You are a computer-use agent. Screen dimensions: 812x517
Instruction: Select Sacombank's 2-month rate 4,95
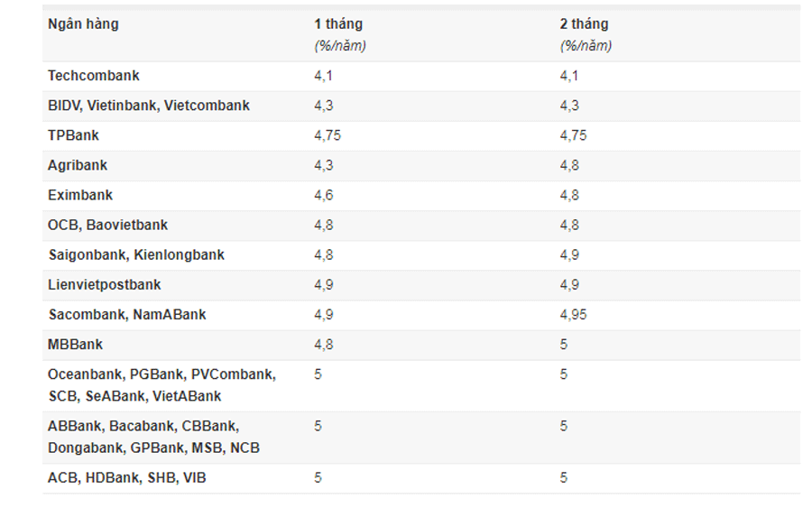(x=573, y=314)
